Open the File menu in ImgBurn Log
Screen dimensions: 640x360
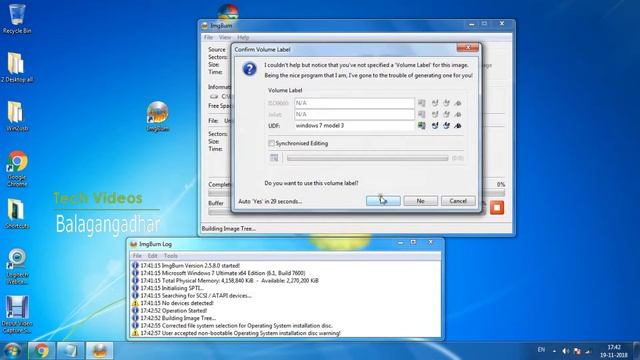[x=137, y=256]
